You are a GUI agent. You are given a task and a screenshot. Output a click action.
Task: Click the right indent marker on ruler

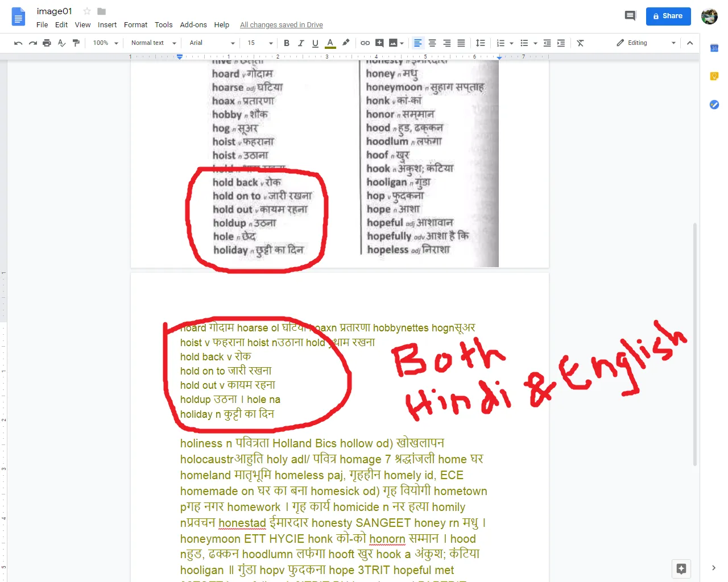click(x=499, y=58)
